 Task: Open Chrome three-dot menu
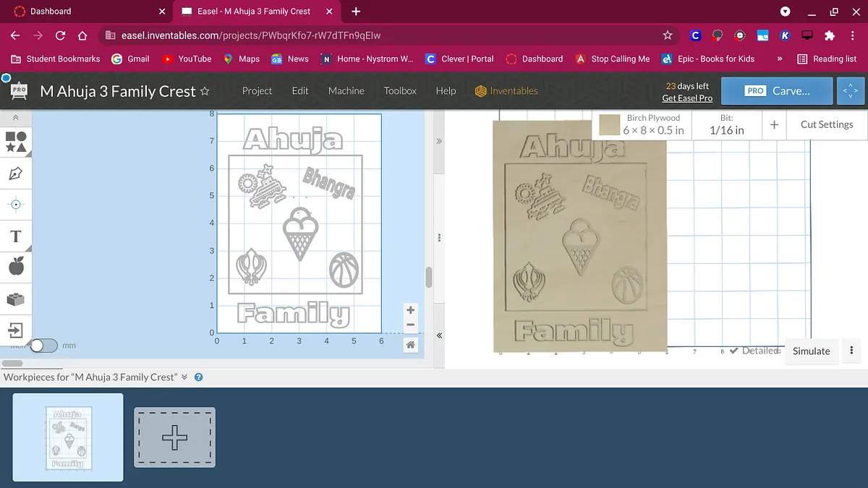pyautogui.click(x=852, y=35)
